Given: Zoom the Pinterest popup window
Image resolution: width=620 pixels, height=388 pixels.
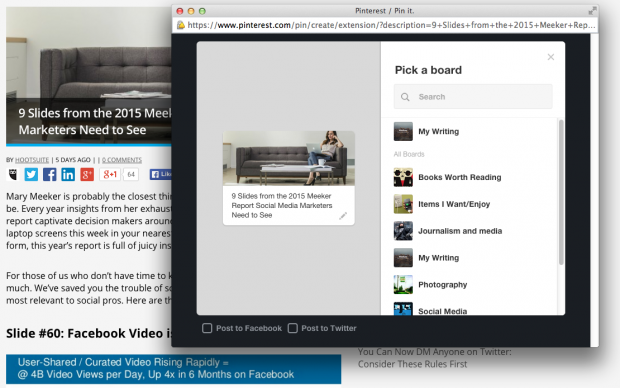Looking at the screenshot, I should [x=202, y=11].
